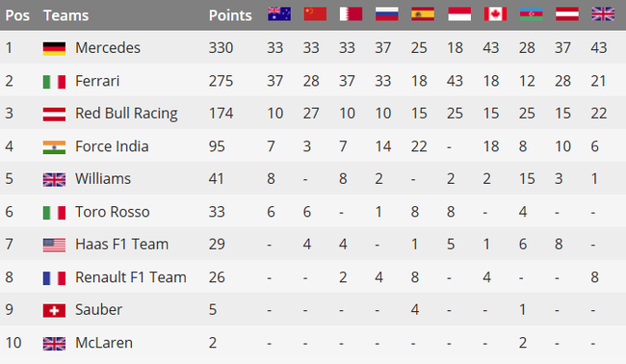
Task: Click the Azerbaijan flag column header
Action: (531, 14)
